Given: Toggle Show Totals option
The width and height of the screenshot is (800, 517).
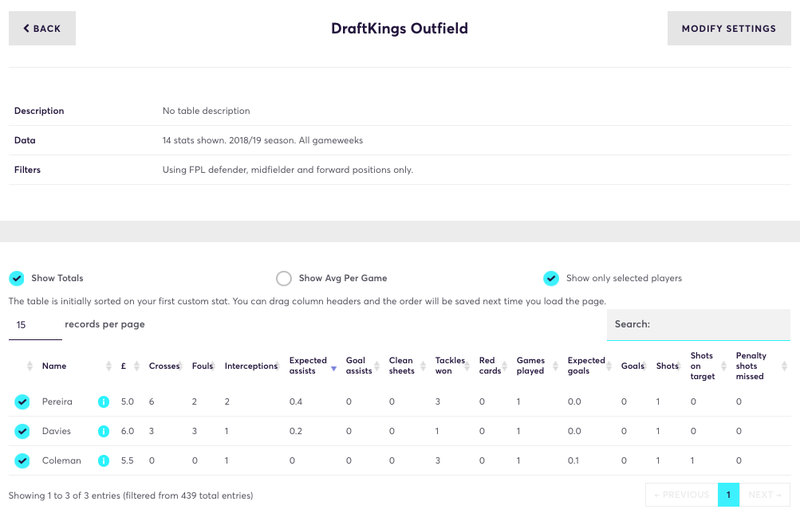Looking at the screenshot, I should [17, 278].
